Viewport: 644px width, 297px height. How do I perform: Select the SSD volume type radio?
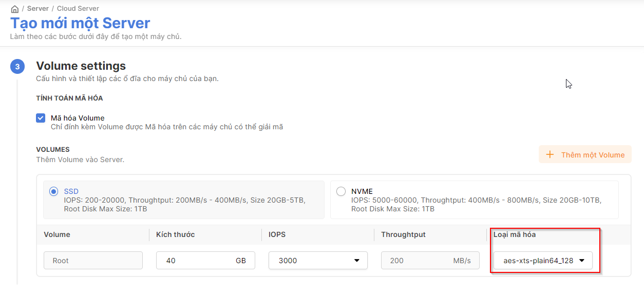(x=53, y=191)
